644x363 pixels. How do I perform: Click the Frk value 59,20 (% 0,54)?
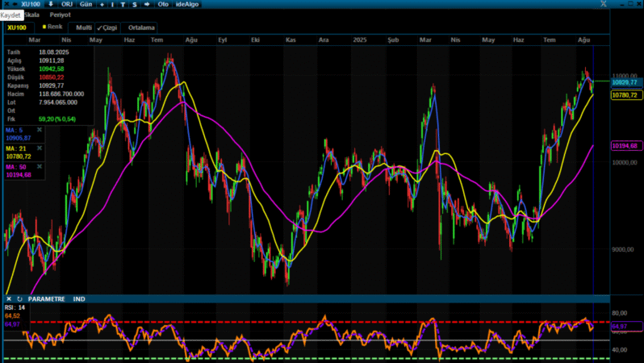click(x=57, y=119)
